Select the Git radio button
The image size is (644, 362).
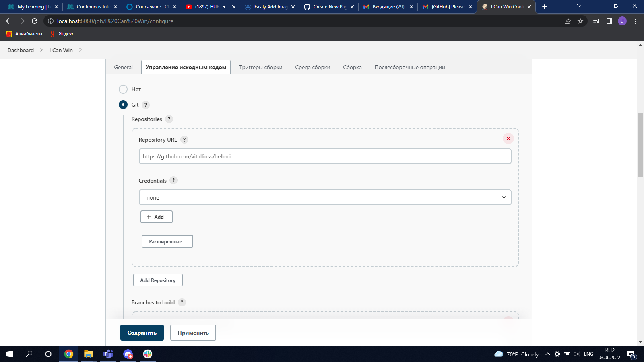123,105
